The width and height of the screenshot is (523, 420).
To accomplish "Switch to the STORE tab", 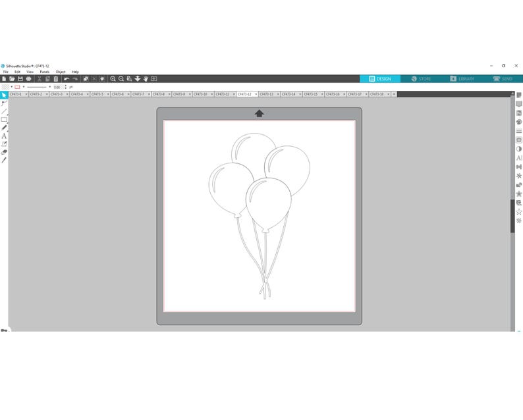I will click(421, 79).
